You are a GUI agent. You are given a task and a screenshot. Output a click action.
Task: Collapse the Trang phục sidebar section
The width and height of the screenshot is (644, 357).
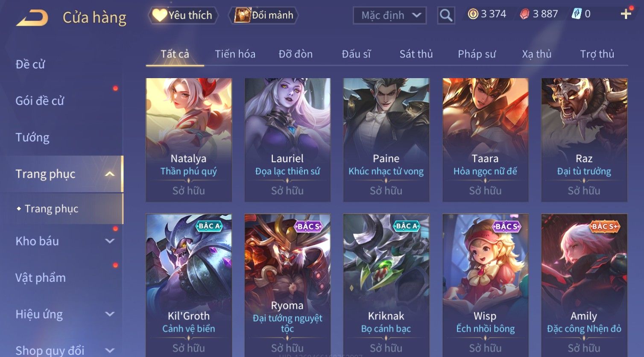110,174
